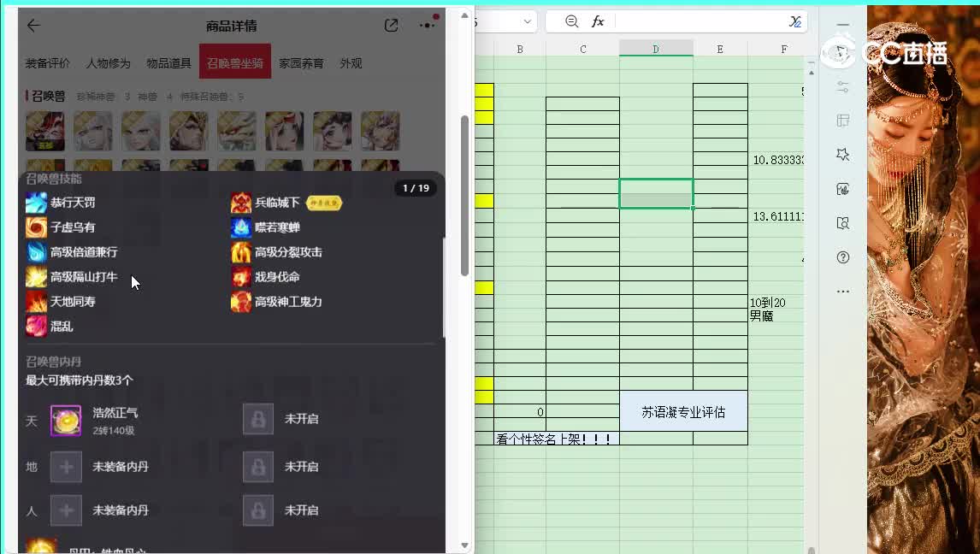Open the 浩然正气 inner pill icon
Image resolution: width=980 pixels, height=554 pixels.
(x=66, y=421)
